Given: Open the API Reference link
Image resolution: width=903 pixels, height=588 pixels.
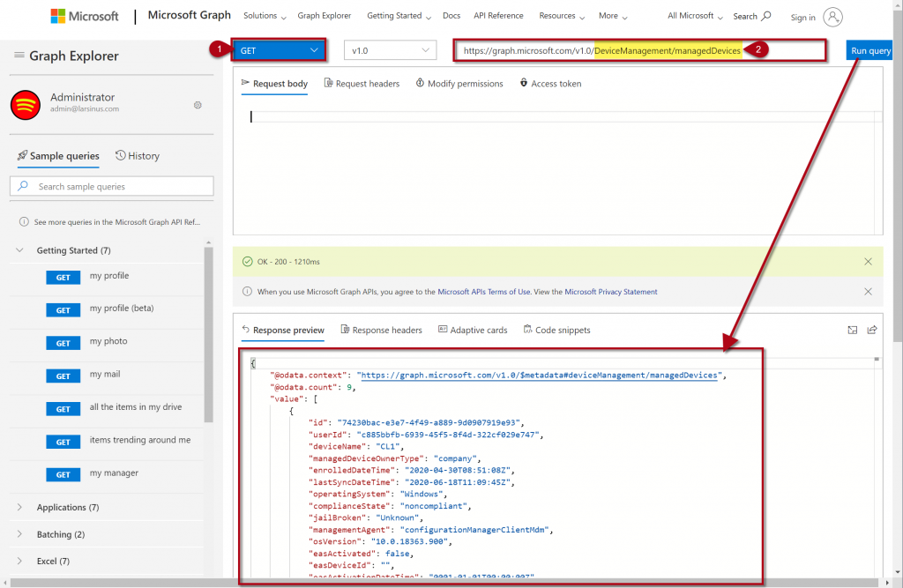Looking at the screenshot, I should (x=499, y=16).
